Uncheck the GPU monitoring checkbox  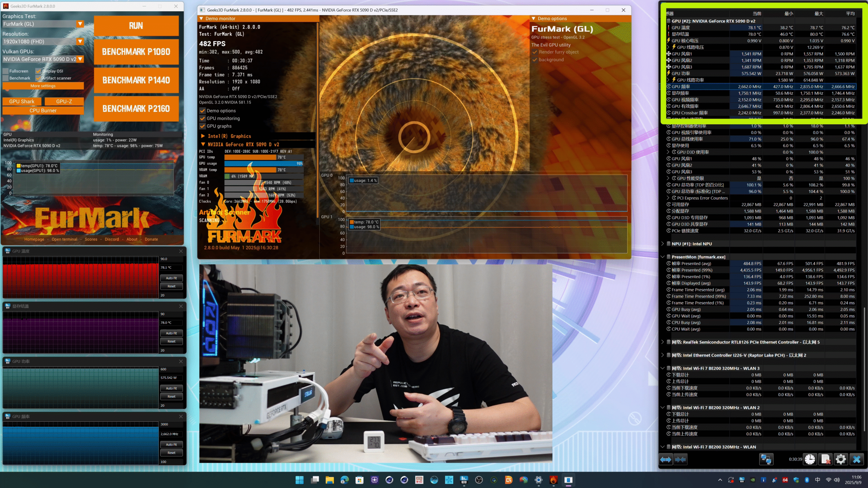tap(202, 119)
